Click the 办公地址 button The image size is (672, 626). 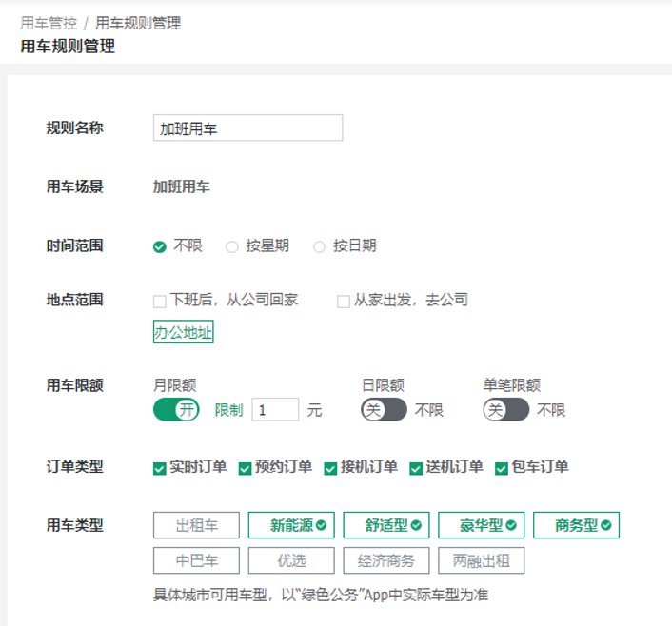click(x=183, y=332)
